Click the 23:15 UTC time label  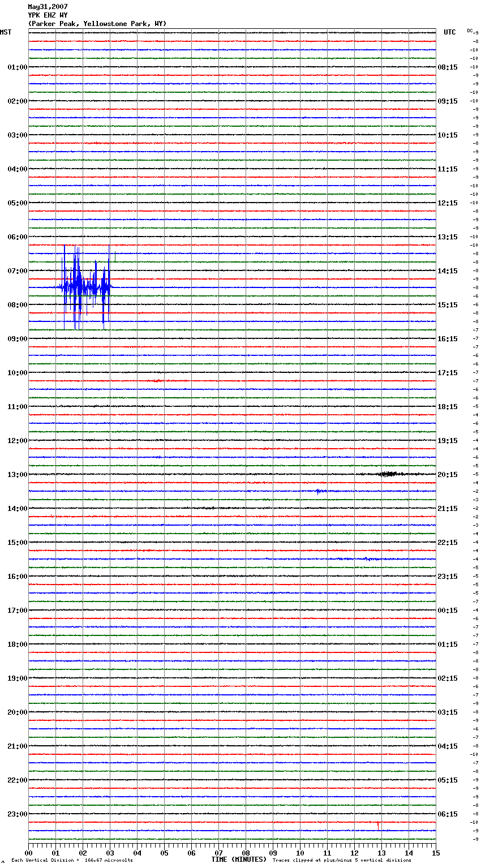448,577
